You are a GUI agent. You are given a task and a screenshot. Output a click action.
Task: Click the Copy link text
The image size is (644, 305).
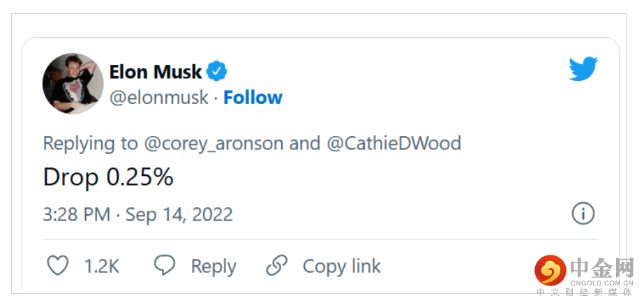coord(342,267)
